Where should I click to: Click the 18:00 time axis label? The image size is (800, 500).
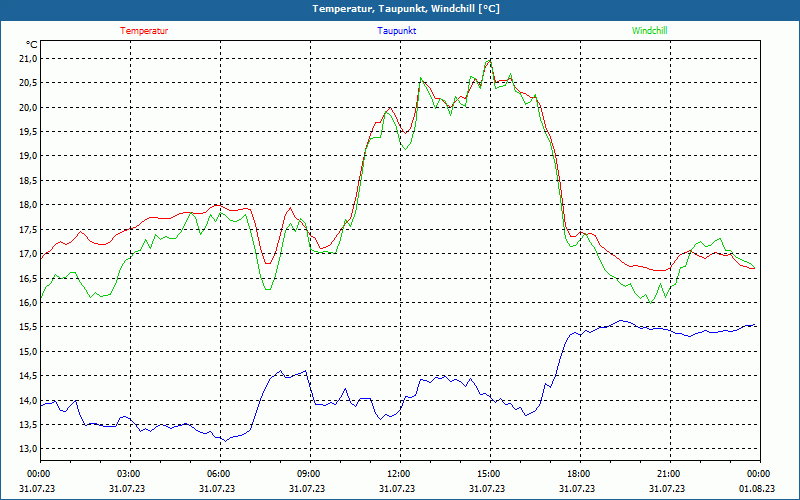(x=578, y=474)
